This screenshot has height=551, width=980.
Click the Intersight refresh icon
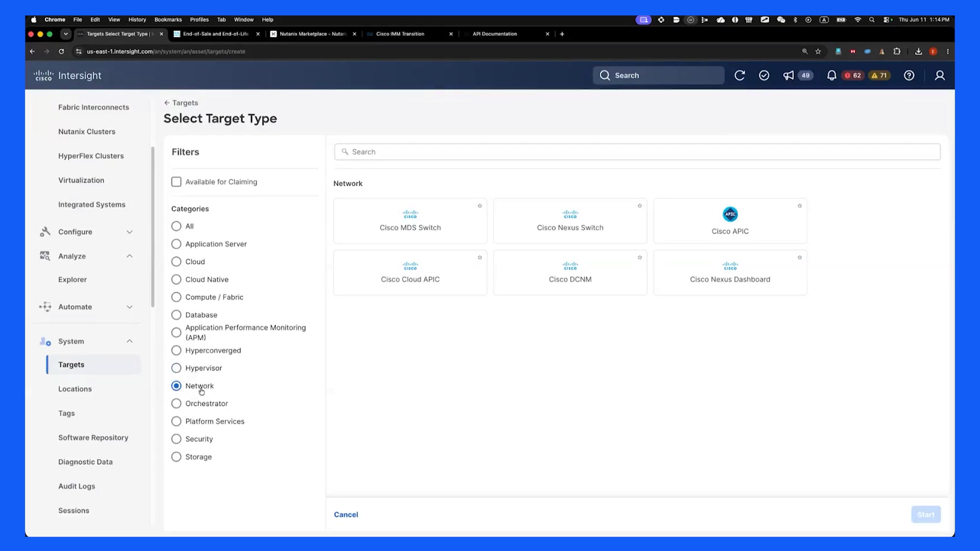tap(740, 76)
